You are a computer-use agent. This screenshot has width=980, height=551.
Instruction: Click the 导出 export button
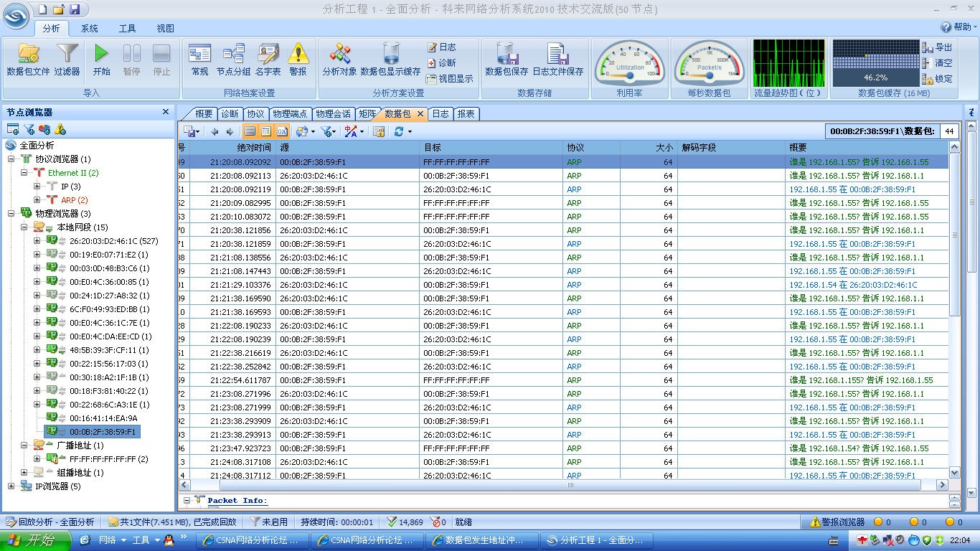[938, 47]
